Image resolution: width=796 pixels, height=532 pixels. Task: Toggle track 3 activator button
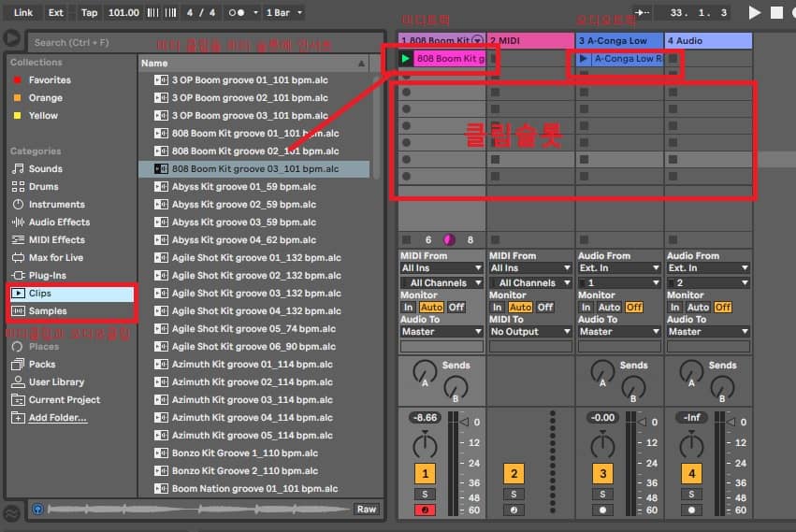coord(602,474)
